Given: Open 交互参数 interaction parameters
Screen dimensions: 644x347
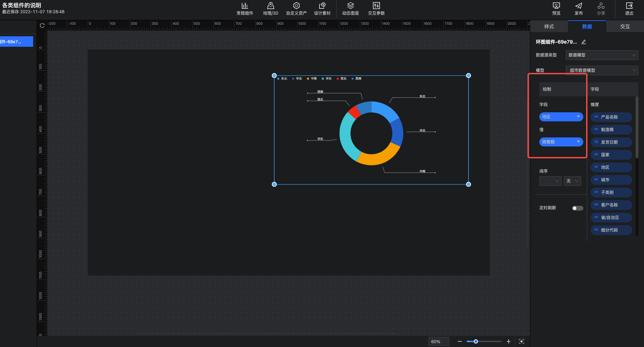Looking at the screenshot, I should point(376,9).
